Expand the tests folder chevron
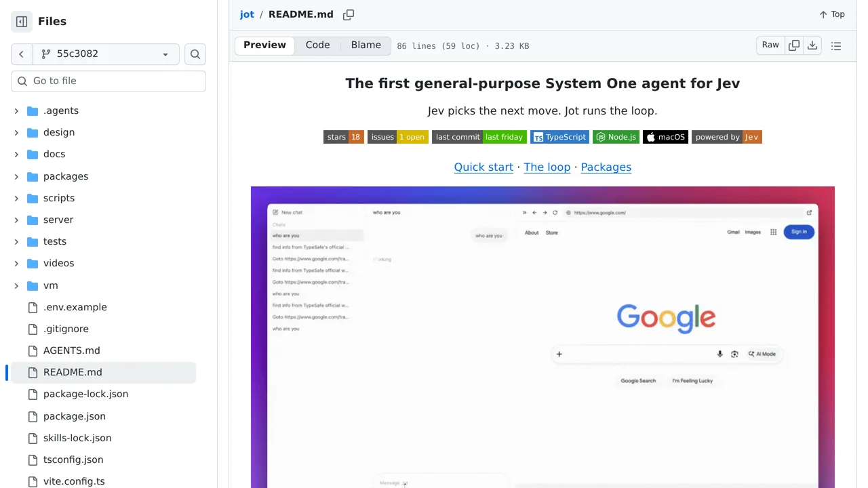 pos(16,241)
